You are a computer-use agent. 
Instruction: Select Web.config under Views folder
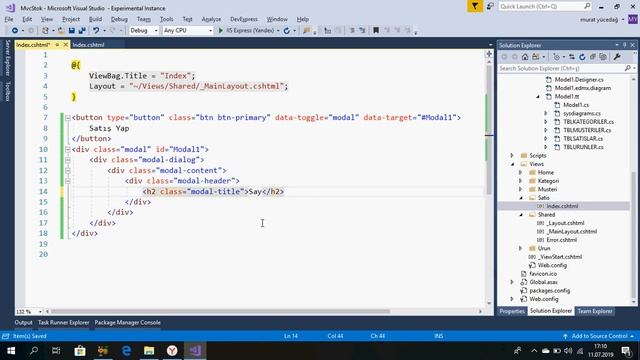(x=552, y=265)
